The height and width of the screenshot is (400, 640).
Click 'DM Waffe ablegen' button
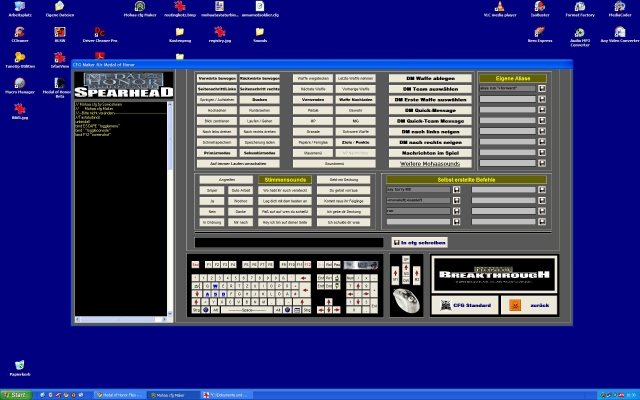(430, 78)
